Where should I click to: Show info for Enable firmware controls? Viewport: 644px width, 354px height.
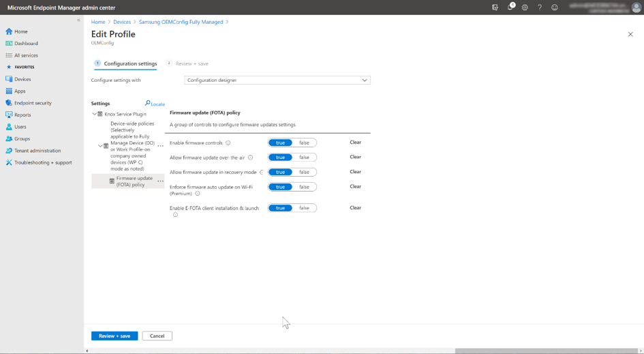tap(228, 143)
